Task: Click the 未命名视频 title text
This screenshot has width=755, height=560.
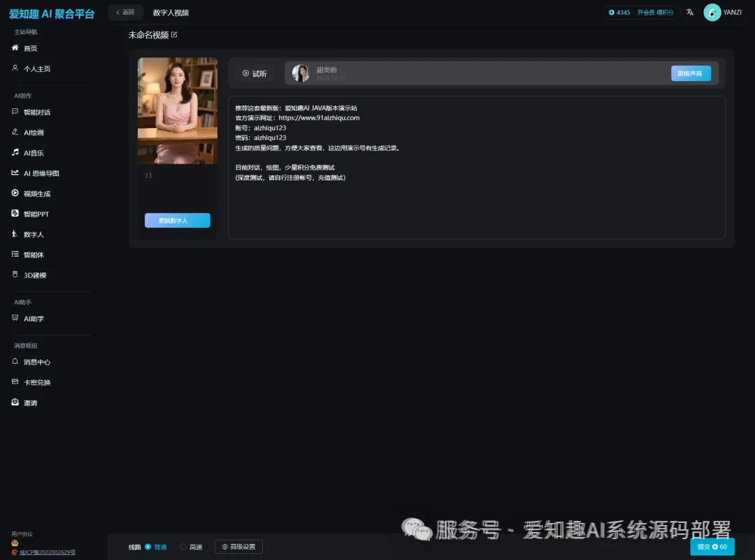Action: coord(148,35)
